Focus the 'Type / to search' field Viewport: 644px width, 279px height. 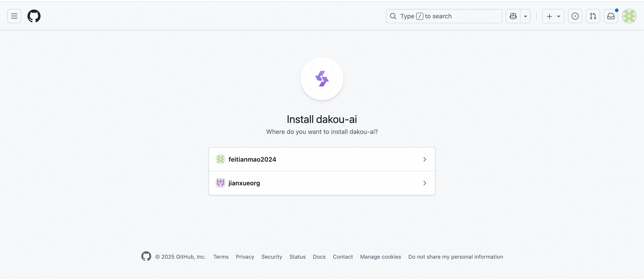[444, 16]
